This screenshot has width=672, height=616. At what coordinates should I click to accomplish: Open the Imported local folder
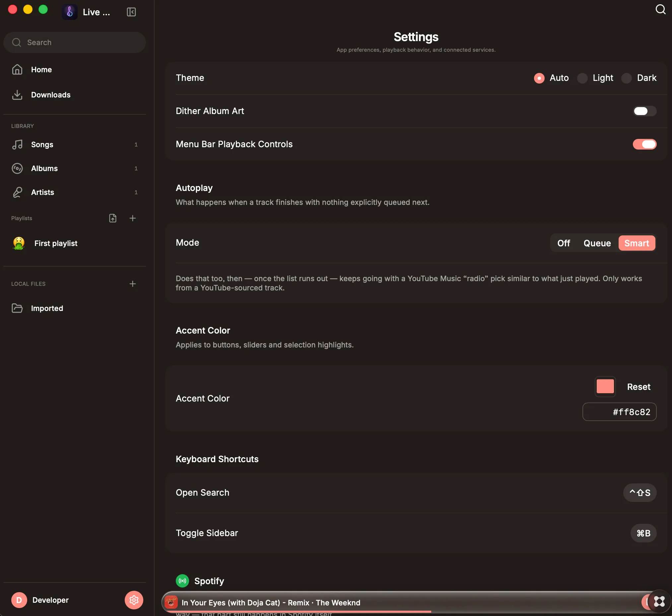[x=74, y=308]
